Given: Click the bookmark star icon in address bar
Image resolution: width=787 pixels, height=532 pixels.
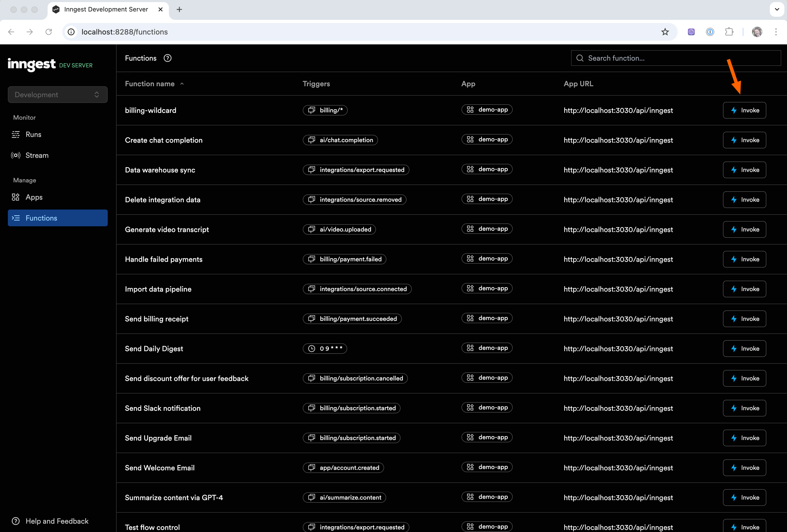Looking at the screenshot, I should 665,32.
